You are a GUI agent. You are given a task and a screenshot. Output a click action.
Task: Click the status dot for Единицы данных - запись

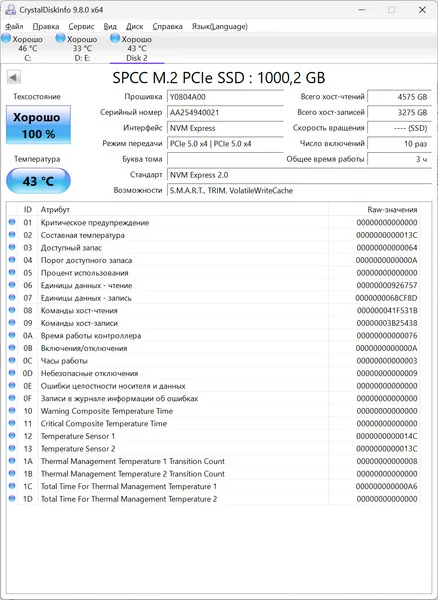click(12, 297)
